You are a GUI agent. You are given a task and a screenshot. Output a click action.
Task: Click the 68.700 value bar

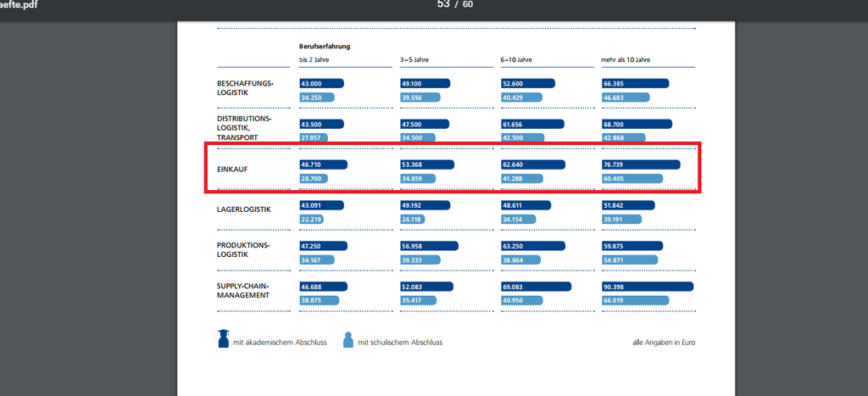click(637, 124)
